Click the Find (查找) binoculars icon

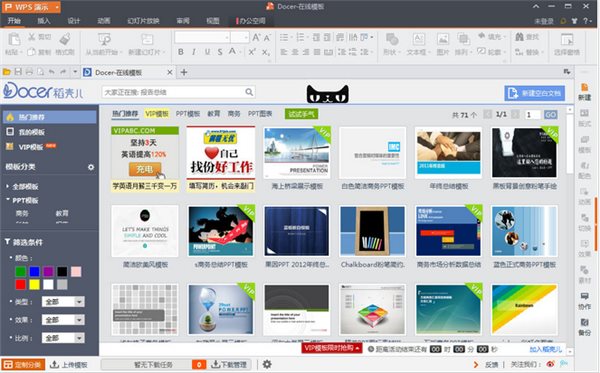point(519,37)
